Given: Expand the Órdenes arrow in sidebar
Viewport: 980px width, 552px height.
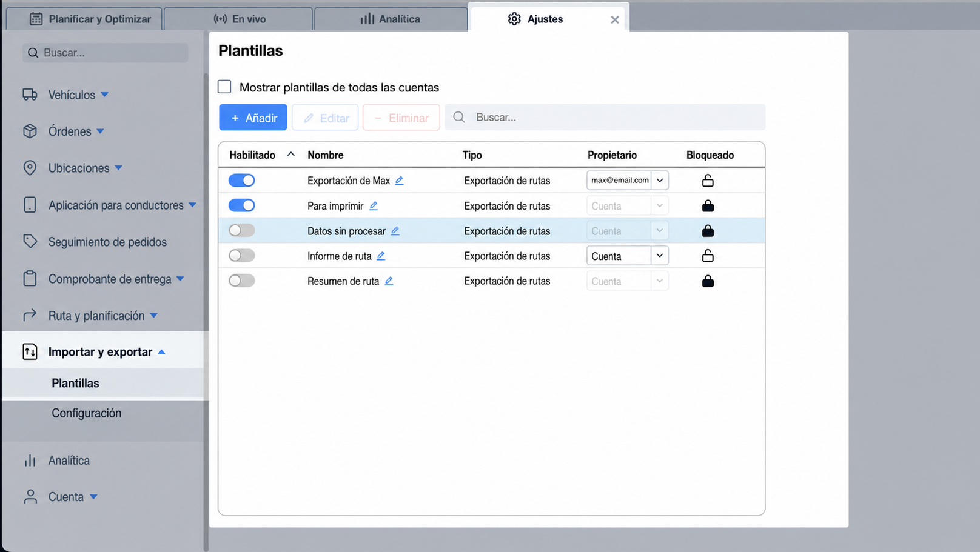Looking at the screenshot, I should [100, 131].
